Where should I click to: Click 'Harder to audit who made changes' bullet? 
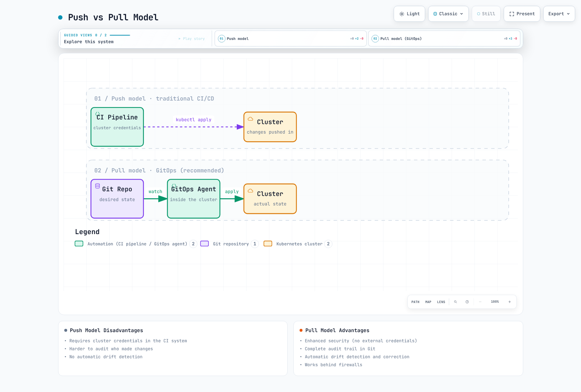coord(111,349)
